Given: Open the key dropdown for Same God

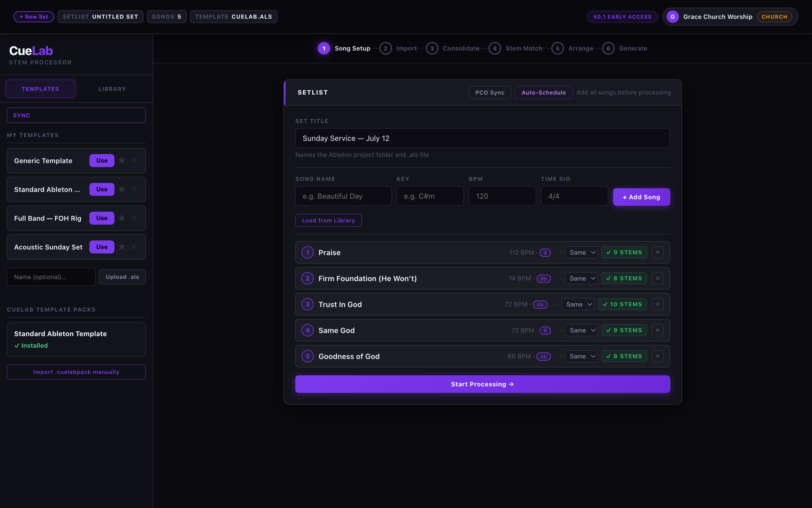Looking at the screenshot, I should (581, 330).
